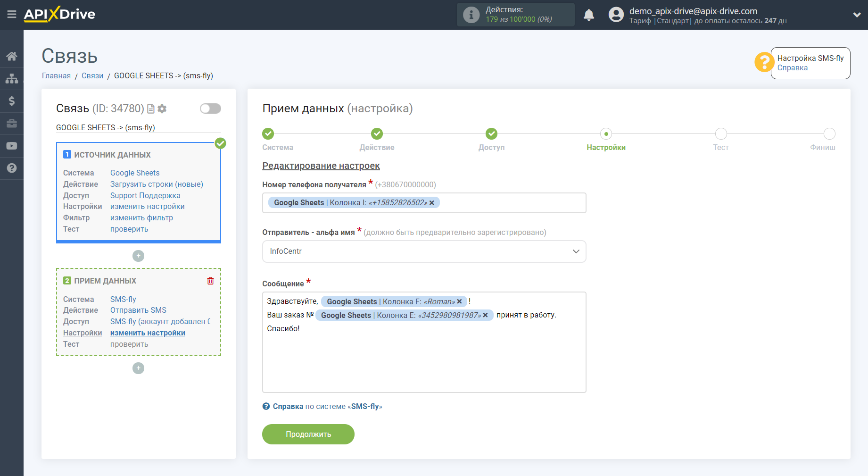Go to Связи breadcrumb
Image resolution: width=868 pixels, height=476 pixels.
(92, 75)
